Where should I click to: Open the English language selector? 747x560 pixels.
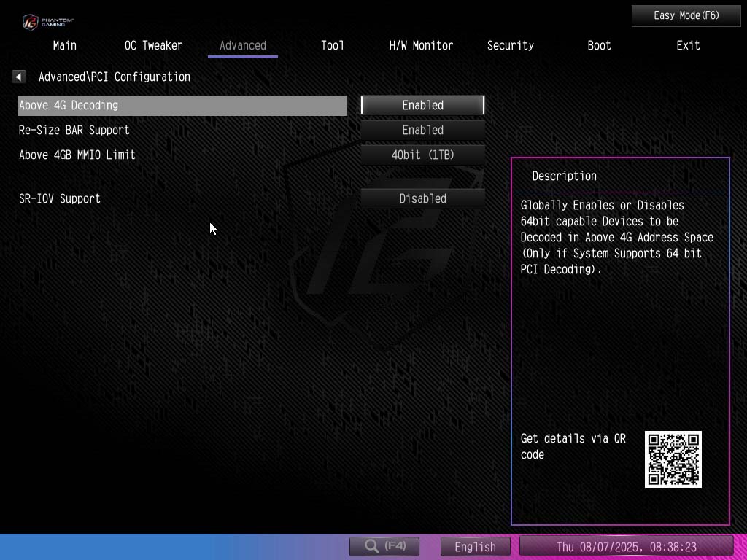click(475, 545)
